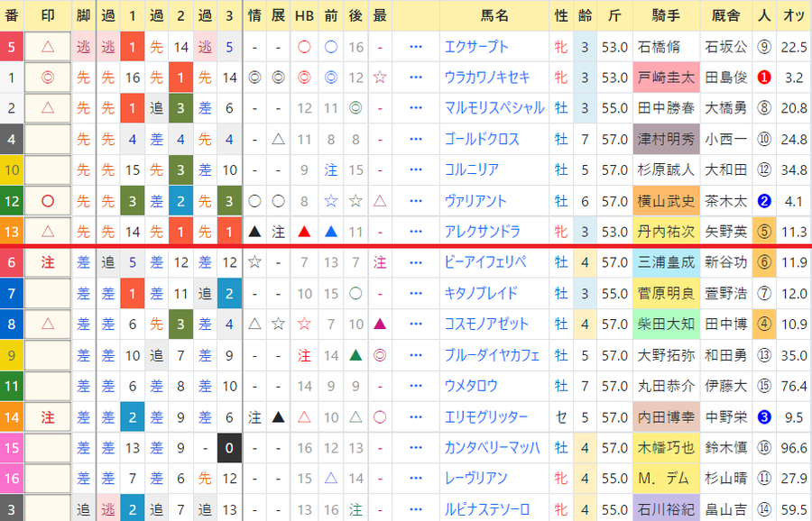
Task: Open the three-dot menu for ウラカワノキセキ
Action: 416,78
